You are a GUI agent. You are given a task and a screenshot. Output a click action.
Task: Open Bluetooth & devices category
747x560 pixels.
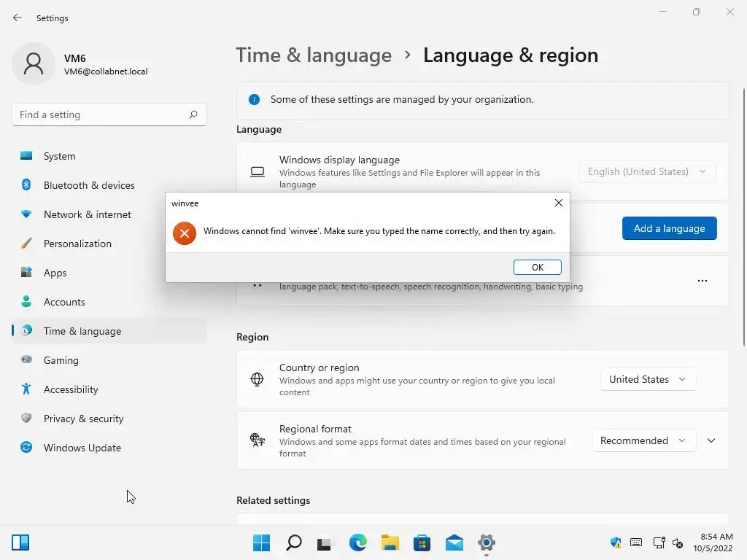click(x=109, y=185)
